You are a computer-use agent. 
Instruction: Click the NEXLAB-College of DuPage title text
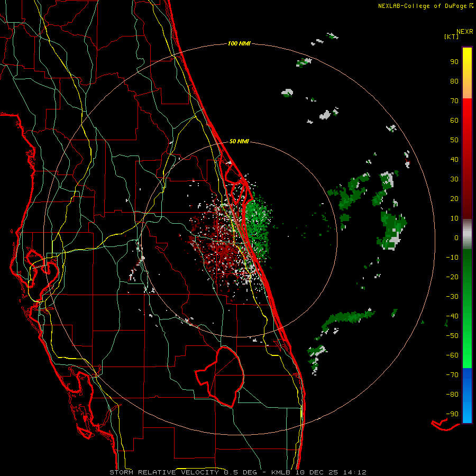(x=423, y=6)
